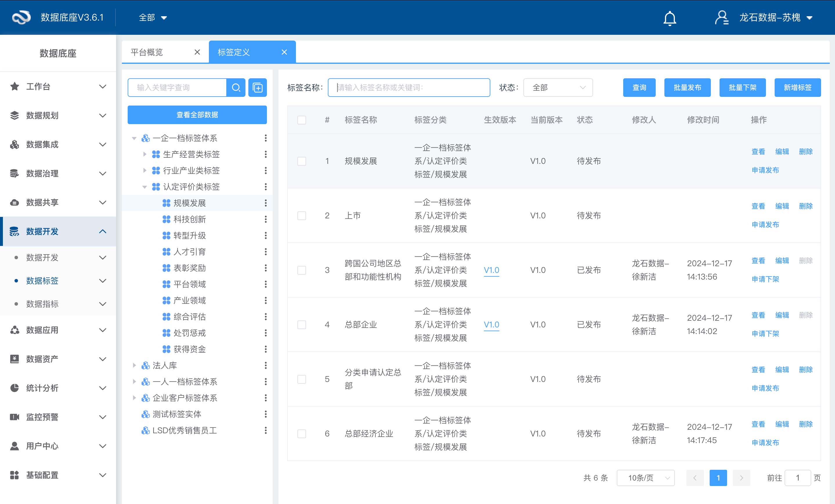
Task: Expand the 生产经营类标签 tree node
Action: [x=145, y=155]
